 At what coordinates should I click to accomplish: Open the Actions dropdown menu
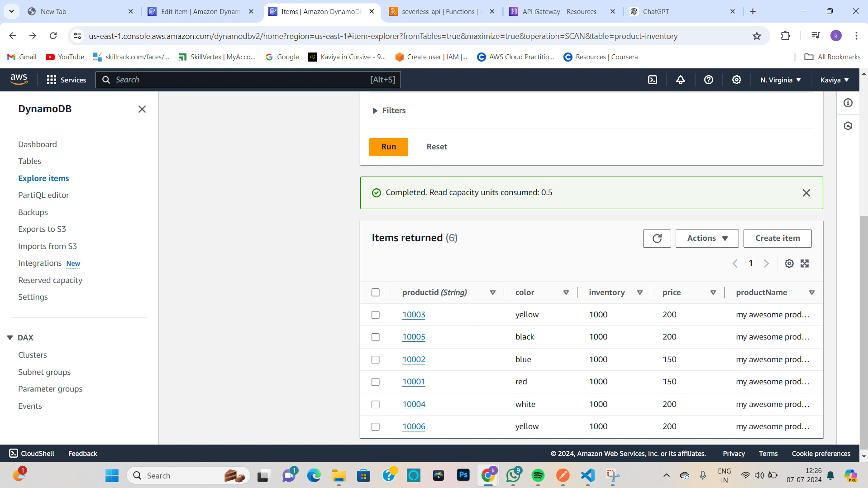pos(707,239)
